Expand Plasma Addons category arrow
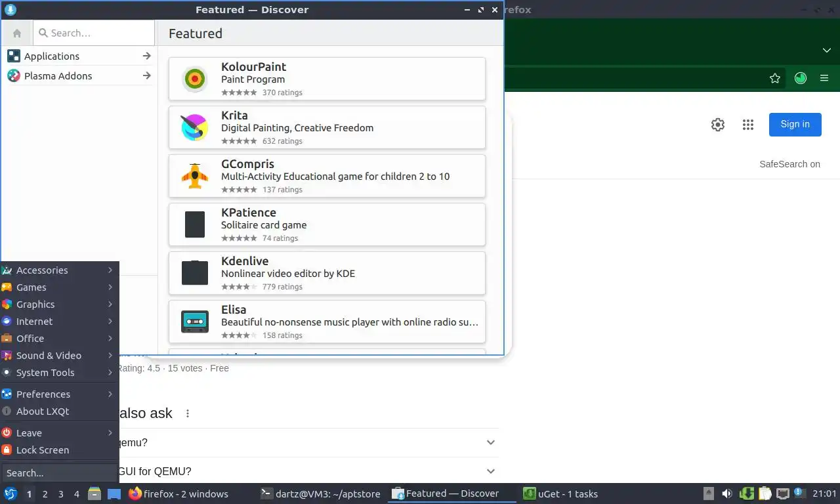Screen dimensions: 840x504 (x=146, y=76)
